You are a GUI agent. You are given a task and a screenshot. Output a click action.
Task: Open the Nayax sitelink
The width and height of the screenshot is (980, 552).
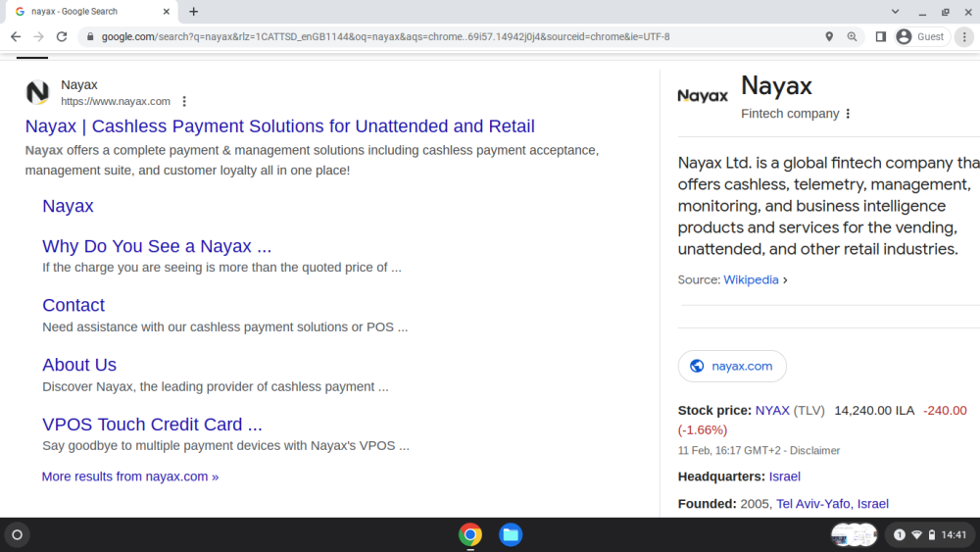coord(69,206)
